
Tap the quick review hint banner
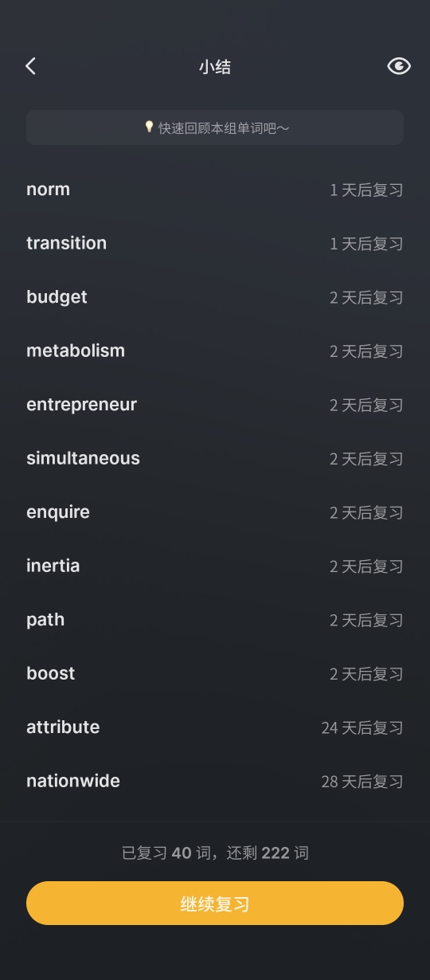tap(215, 127)
